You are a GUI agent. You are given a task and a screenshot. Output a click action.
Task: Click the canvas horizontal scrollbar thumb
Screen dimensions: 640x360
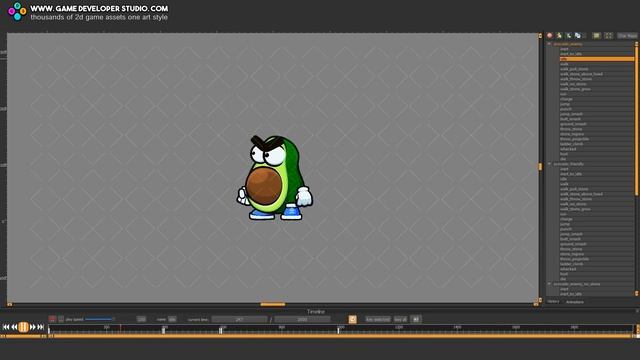click(x=273, y=304)
